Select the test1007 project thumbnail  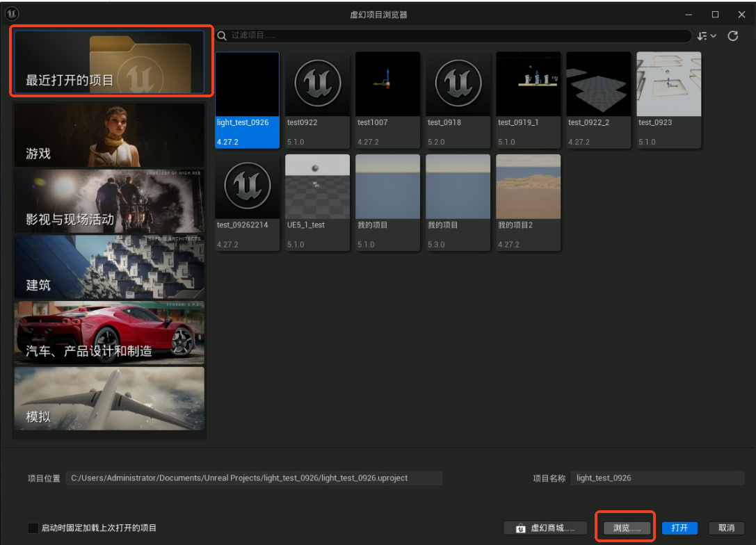click(x=387, y=84)
